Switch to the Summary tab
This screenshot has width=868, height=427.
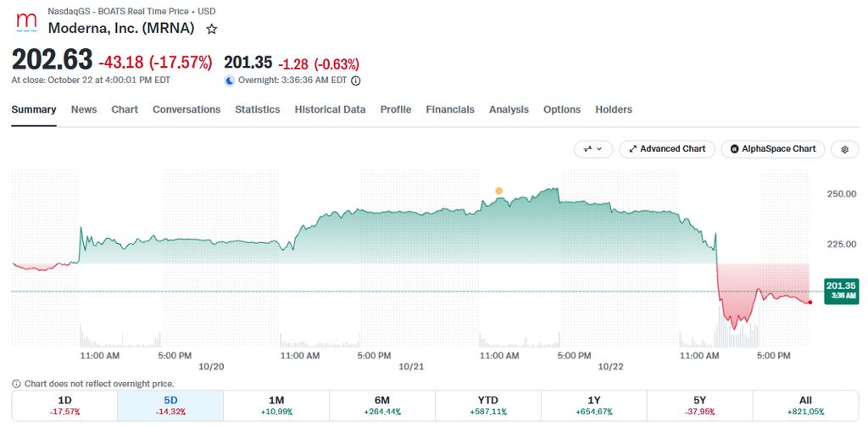tap(34, 109)
